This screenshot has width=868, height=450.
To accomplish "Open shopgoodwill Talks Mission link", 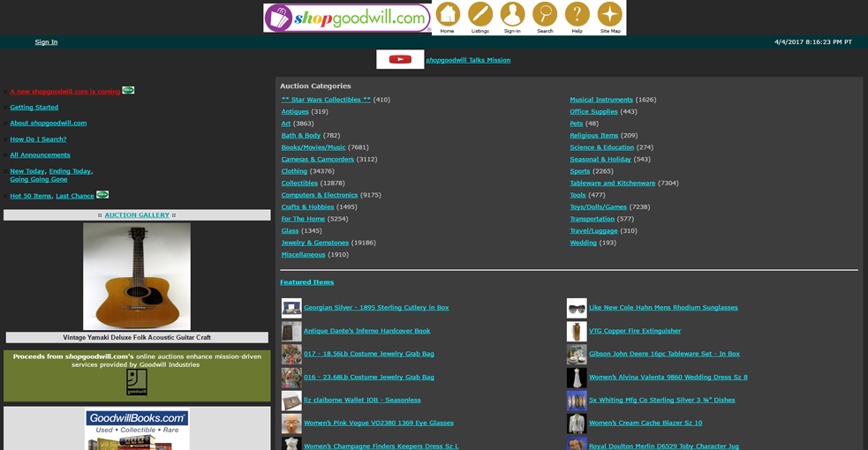I will coord(468,60).
